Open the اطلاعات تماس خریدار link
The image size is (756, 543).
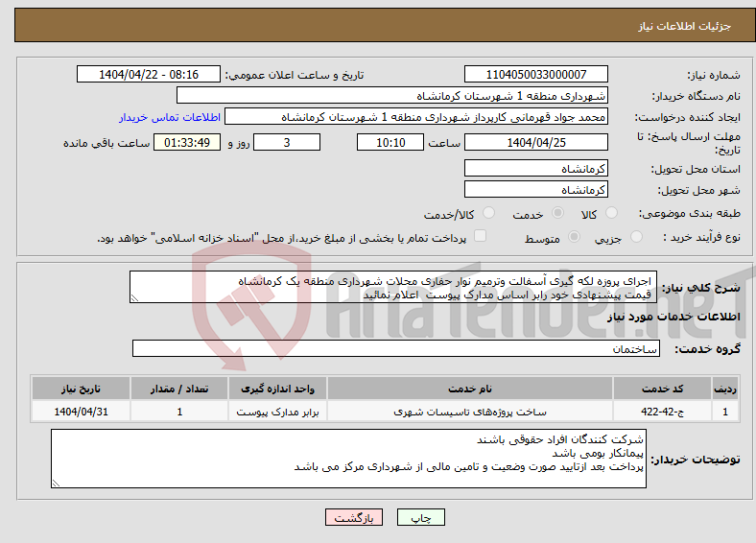point(170,117)
